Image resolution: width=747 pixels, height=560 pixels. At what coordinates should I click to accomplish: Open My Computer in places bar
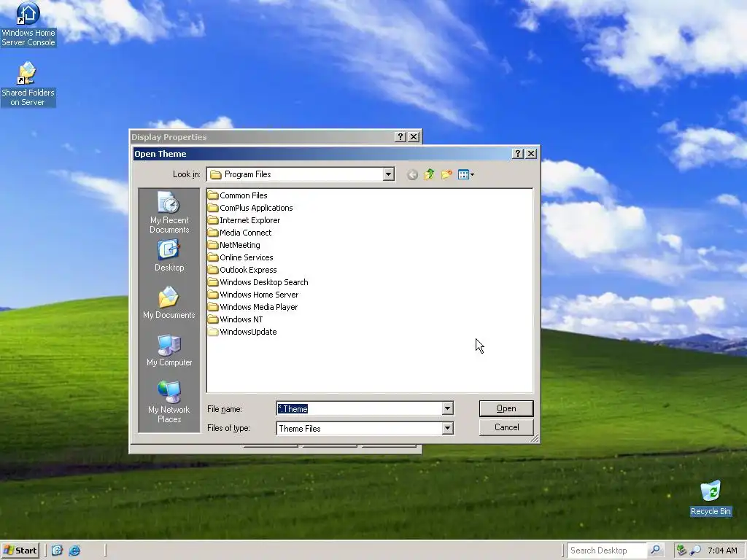169,351
